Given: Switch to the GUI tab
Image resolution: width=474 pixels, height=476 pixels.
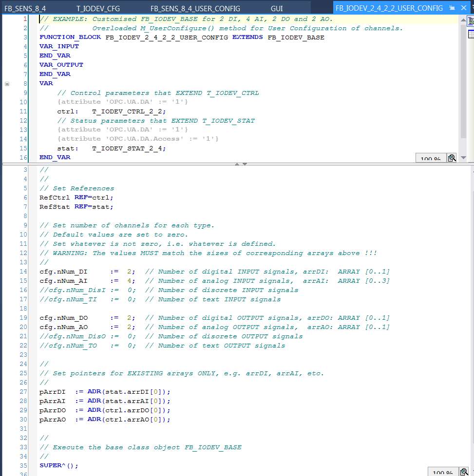Looking at the screenshot, I should 276,8.
